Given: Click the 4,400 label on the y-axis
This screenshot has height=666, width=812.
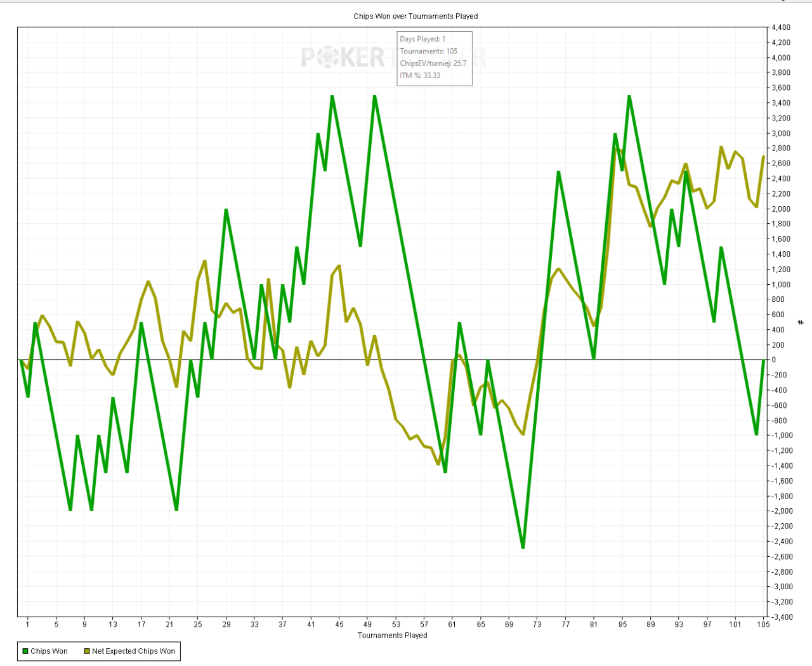Looking at the screenshot, I should (782, 27).
